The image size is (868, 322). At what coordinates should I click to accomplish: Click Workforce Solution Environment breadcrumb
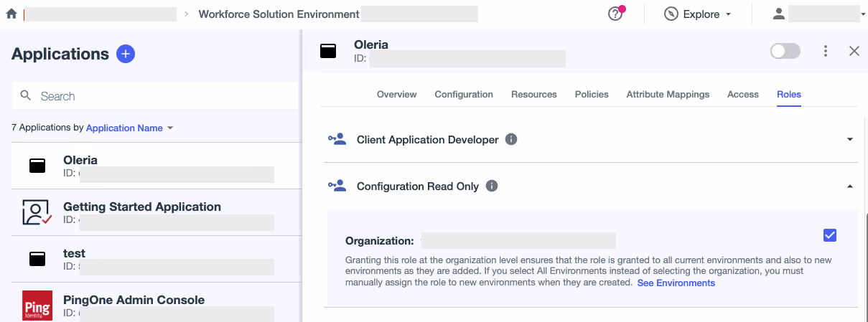279,14
